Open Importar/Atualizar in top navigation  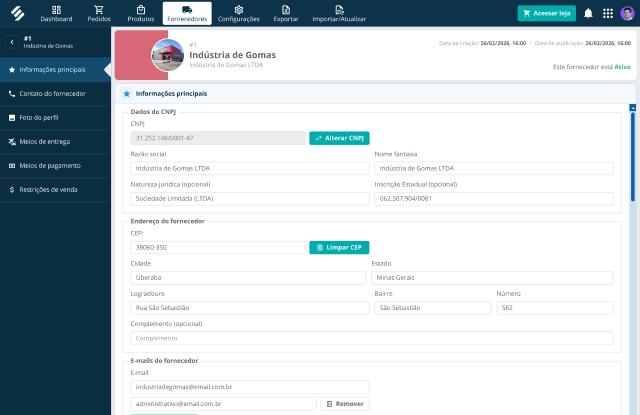[x=339, y=13]
